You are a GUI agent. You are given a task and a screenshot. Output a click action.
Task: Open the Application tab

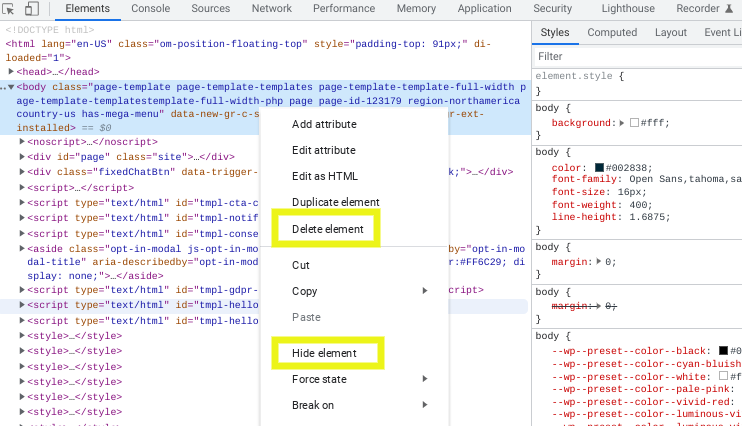point(485,9)
